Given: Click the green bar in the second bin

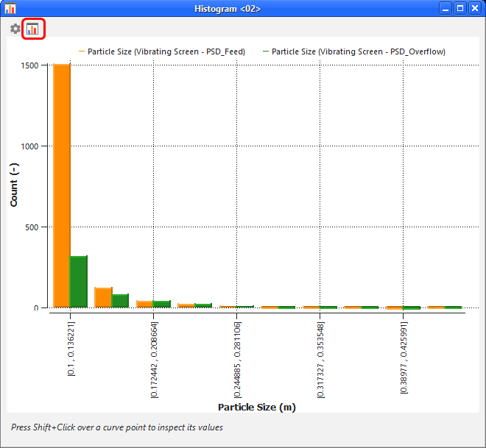Looking at the screenshot, I should click(120, 300).
